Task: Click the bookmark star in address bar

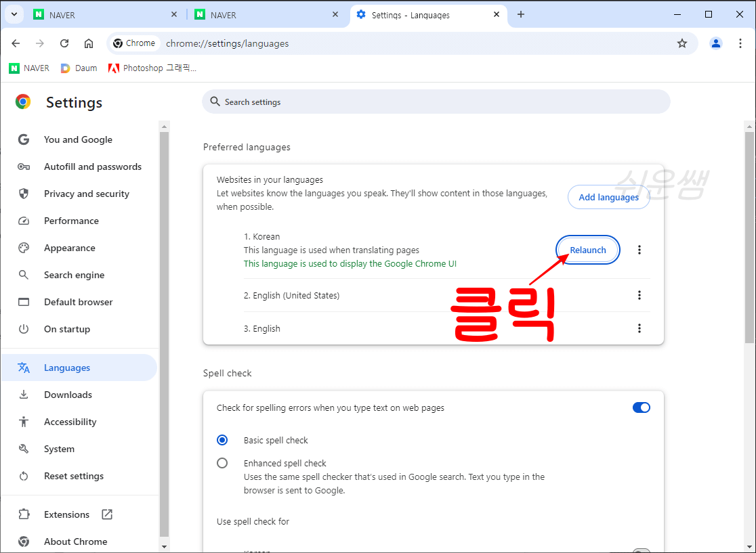Action: (x=682, y=43)
